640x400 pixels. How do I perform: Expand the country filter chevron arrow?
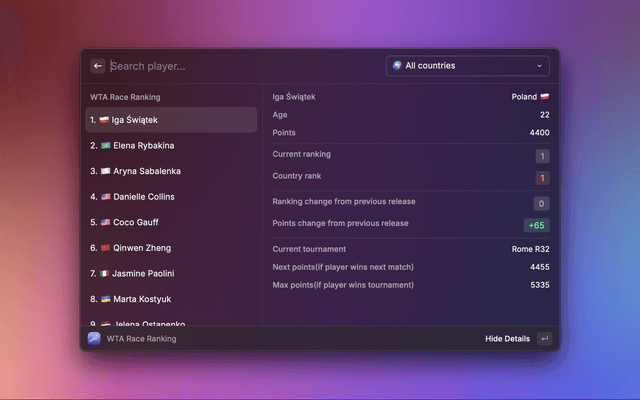pyautogui.click(x=539, y=66)
